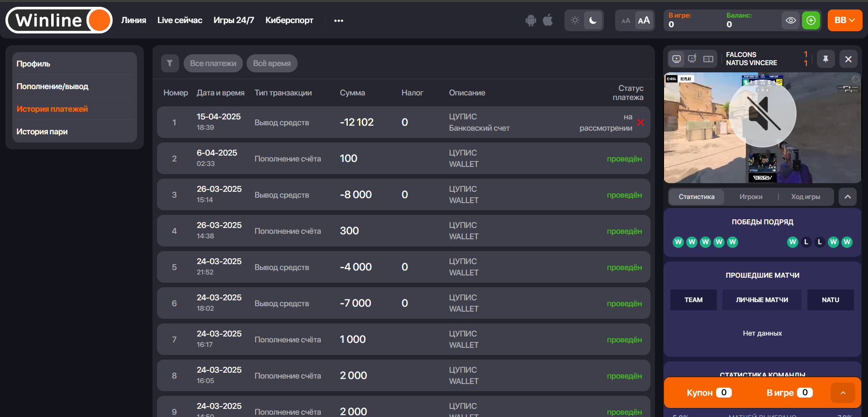The image size is (868, 417).
Task: Click the green add funds plus icon
Action: pyautogui.click(x=811, y=20)
